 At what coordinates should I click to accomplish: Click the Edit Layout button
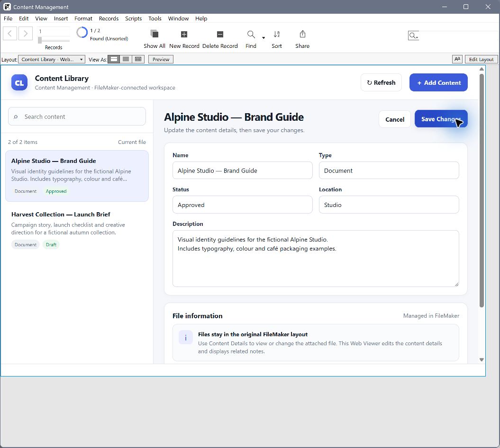481,59
